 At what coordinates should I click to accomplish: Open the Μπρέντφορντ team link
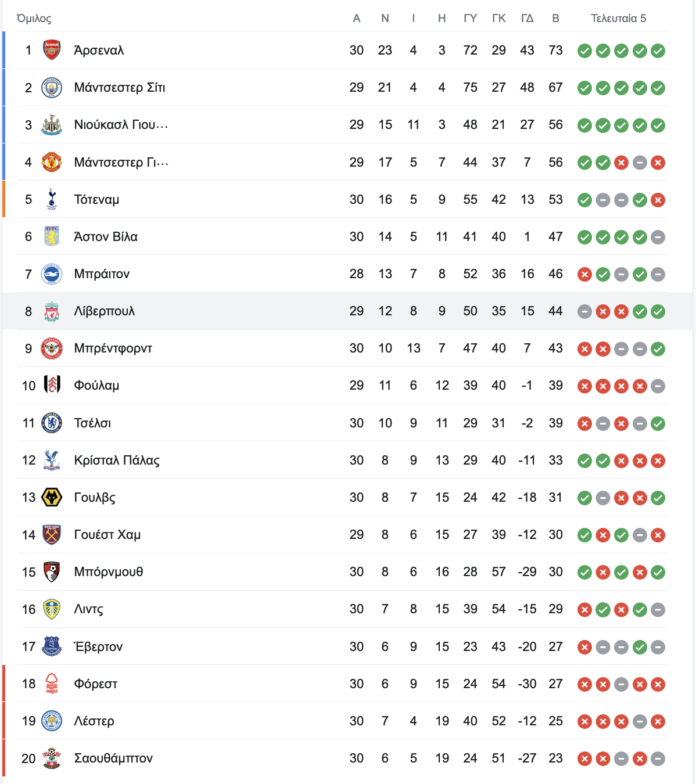click(x=113, y=348)
